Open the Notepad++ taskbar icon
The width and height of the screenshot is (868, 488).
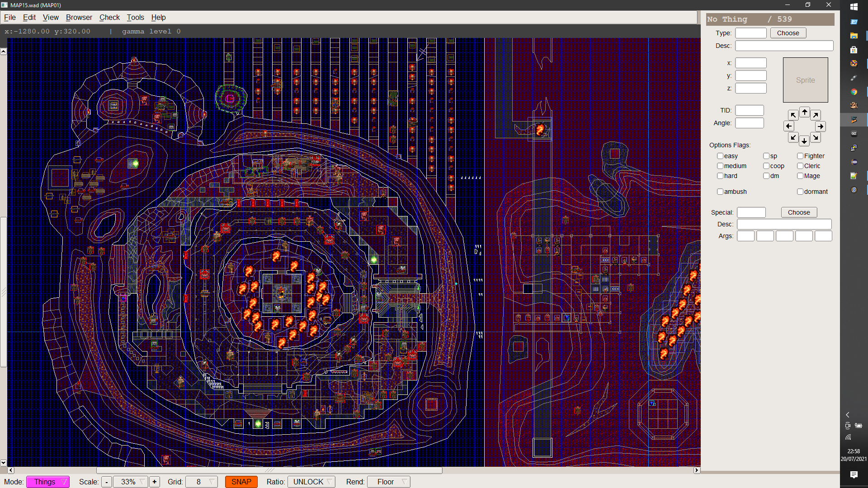pyautogui.click(x=854, y=176)
